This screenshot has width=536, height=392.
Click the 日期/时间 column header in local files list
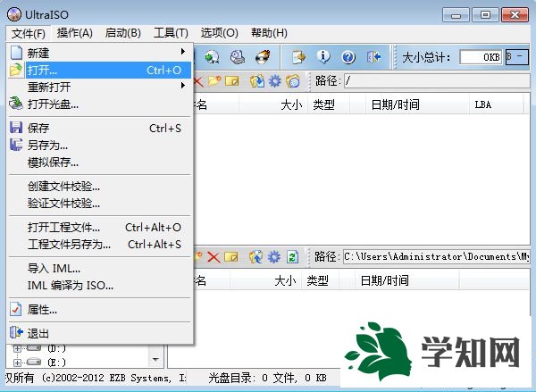click(406, 281)
